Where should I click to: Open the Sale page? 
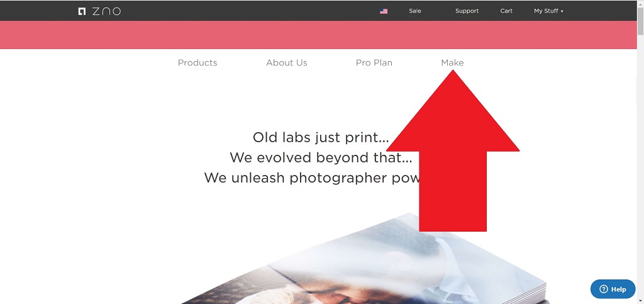click(415, 11)
